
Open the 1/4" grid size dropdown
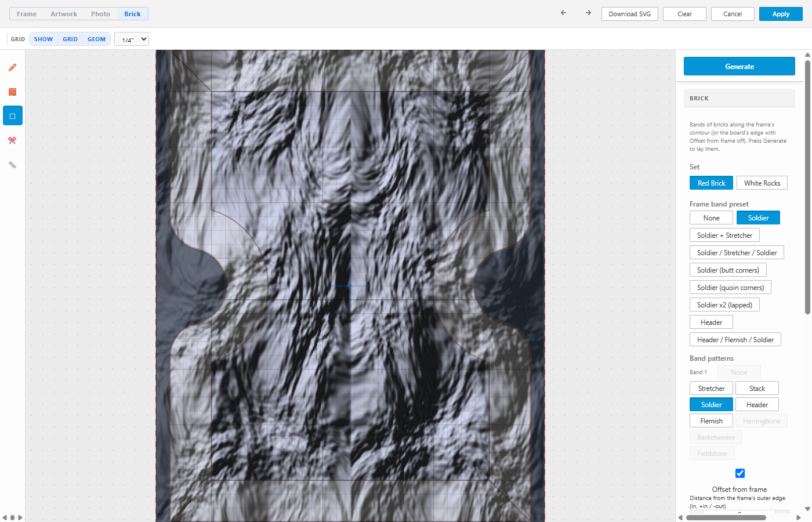click(x=132, y=39)
